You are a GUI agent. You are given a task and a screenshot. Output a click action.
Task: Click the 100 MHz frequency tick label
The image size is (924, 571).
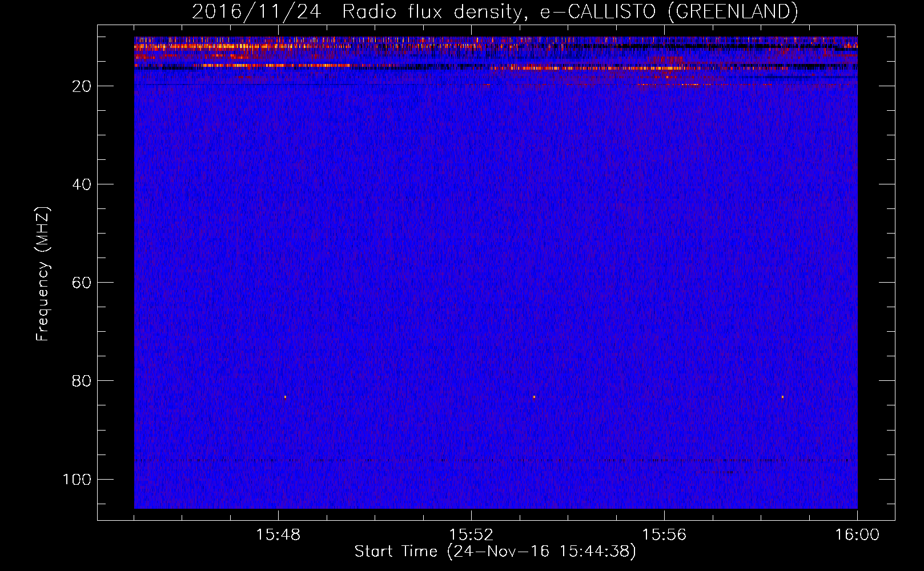click(77, 479)
